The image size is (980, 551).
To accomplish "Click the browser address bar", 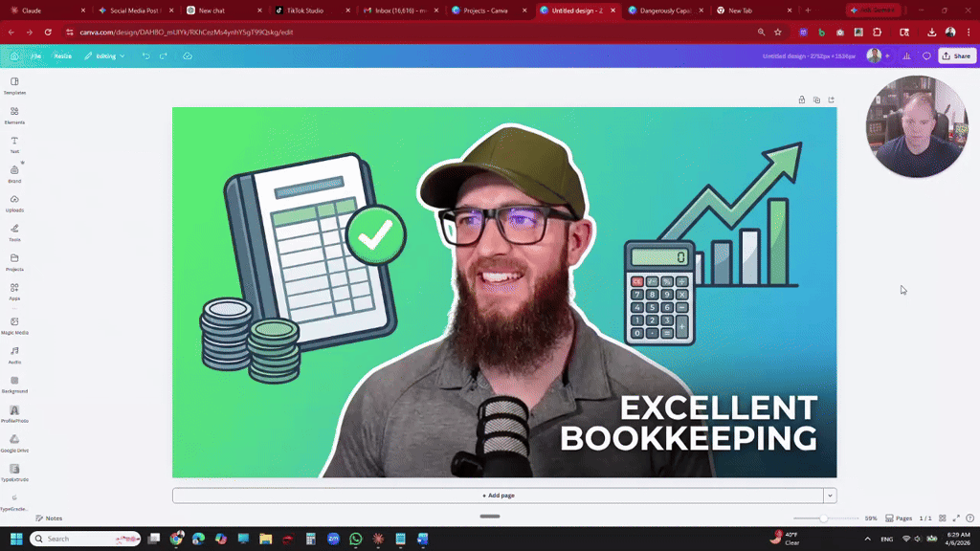I will pyautogui.click(x=412, y=32).
